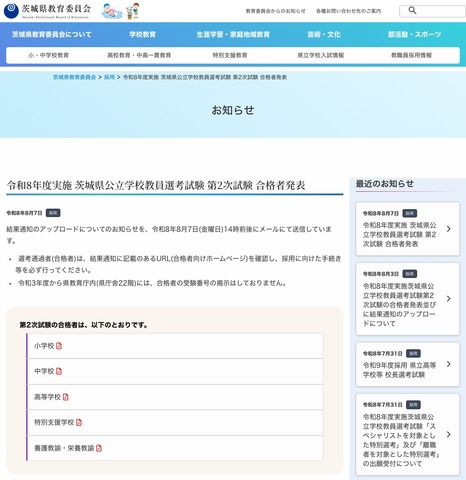Click the mascot illustration in header
Viewport: 466px width, 480px height.
click(121, 11)
